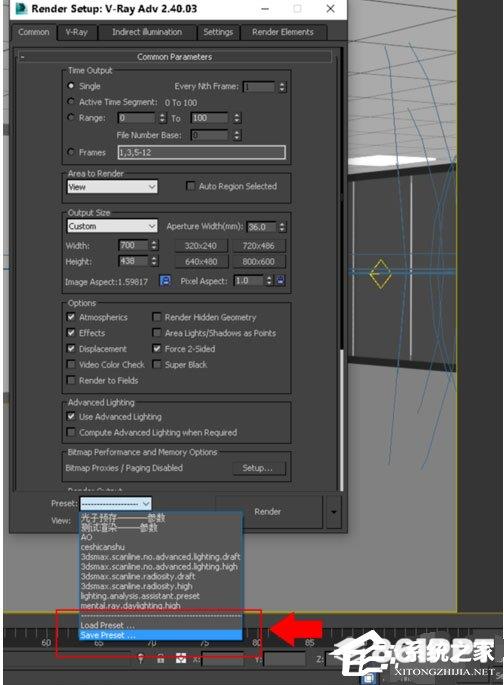Image resolution: width=504 pixels, height=685 pixels.
Task: Uncheck Use Advanced Lighting
Action: pos(71,416)
